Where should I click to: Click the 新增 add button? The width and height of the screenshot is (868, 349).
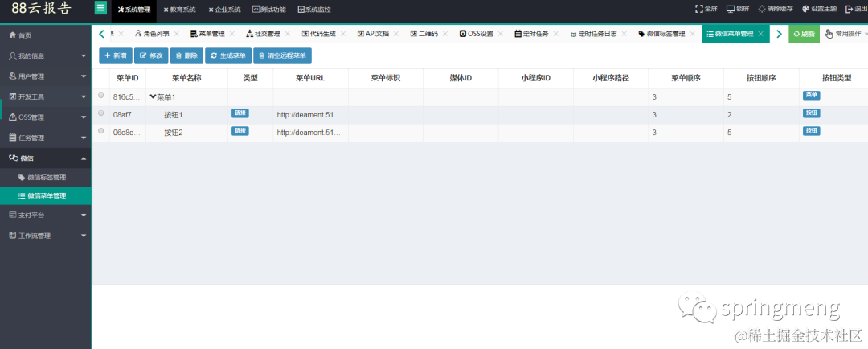pyautogui.click(x=116, y=55)
